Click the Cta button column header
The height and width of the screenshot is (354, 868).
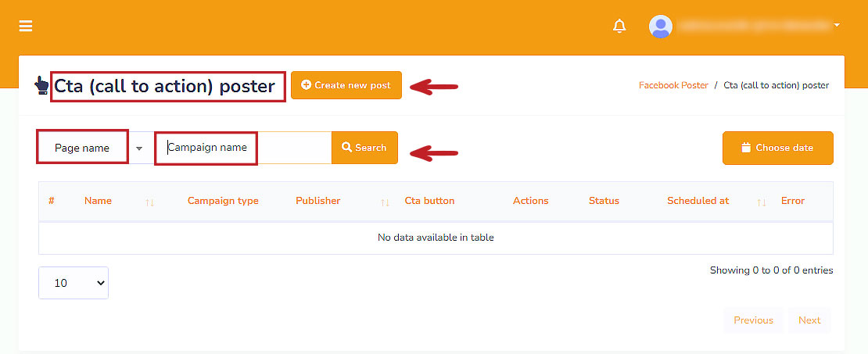click(429, 201)
